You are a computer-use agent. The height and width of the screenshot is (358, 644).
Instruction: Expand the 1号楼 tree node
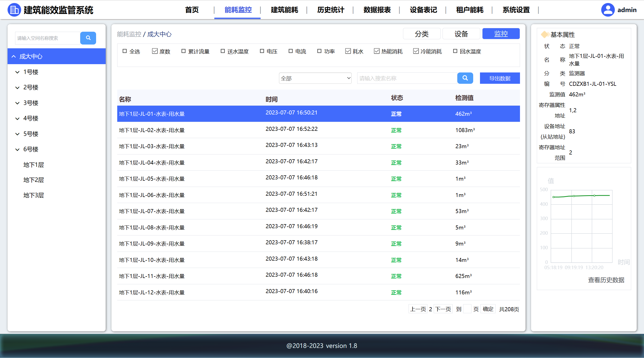coord(17,72)
